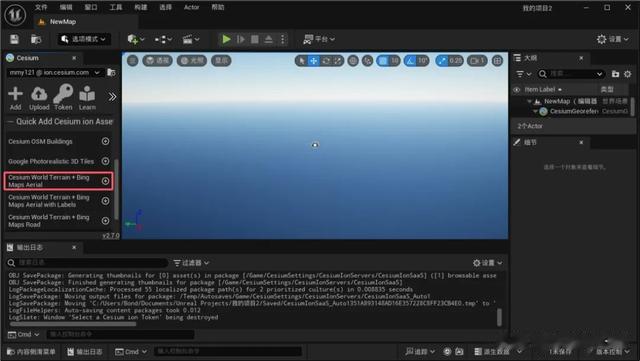Open the viewport Show button
Viewport: 640px width, 361px height.
[221, 61]
